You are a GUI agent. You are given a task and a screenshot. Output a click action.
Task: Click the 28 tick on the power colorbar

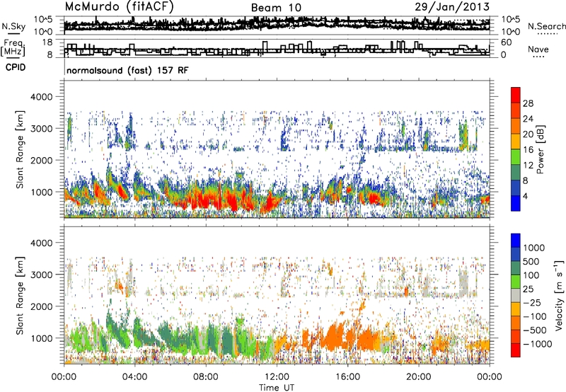coord(528,103)
